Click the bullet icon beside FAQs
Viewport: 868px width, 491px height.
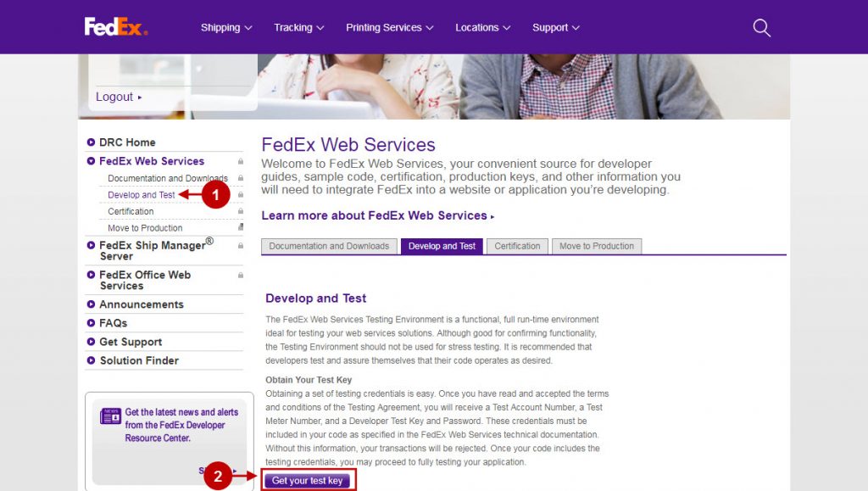91,323
